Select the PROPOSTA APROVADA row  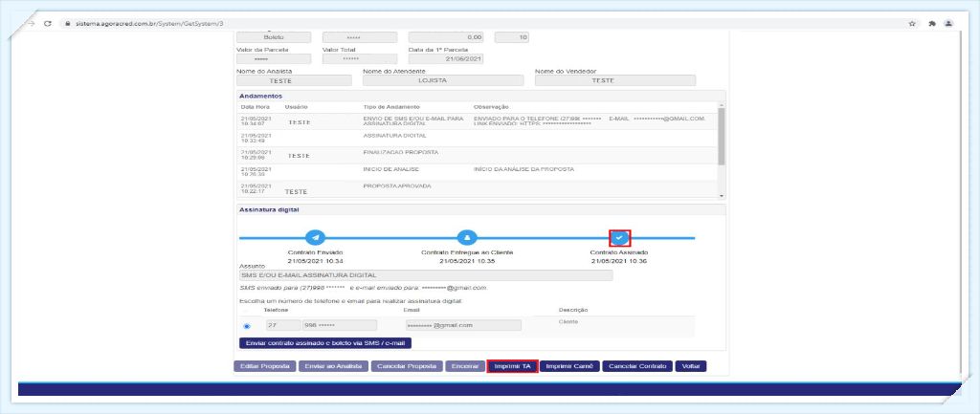478,189
